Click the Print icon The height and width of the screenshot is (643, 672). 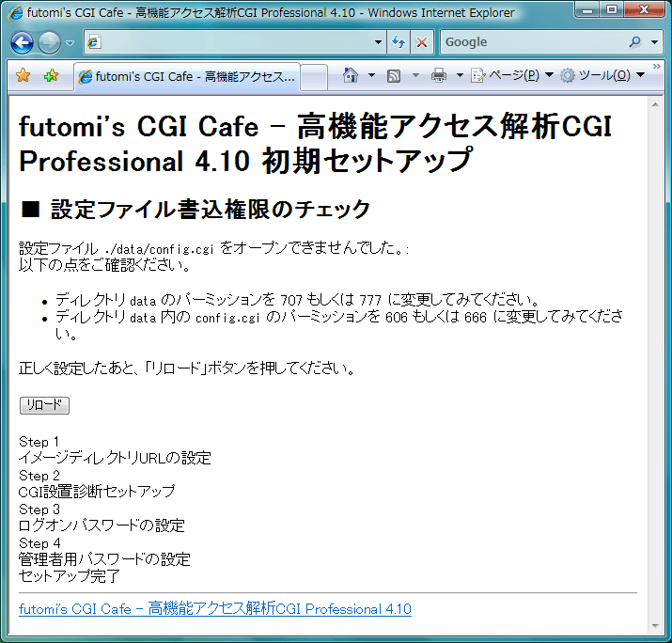tap(438, 75)
